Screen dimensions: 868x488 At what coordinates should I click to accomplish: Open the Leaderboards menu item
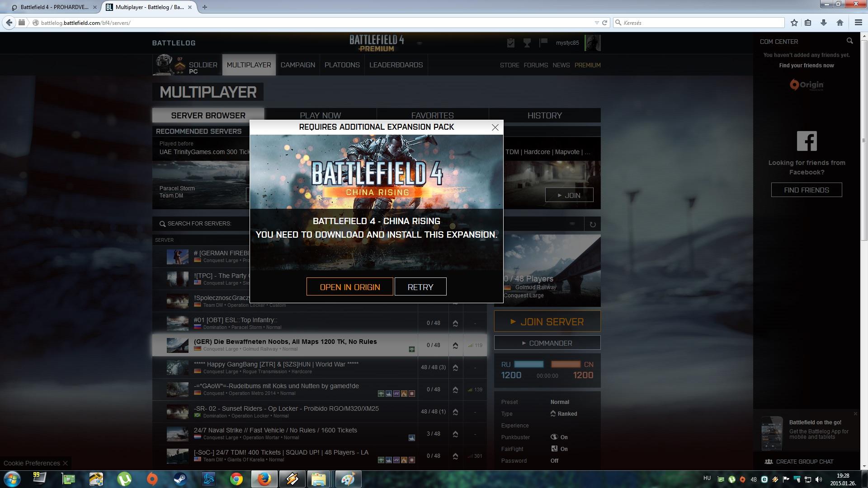pyautogui.click(x=396, y=65)
